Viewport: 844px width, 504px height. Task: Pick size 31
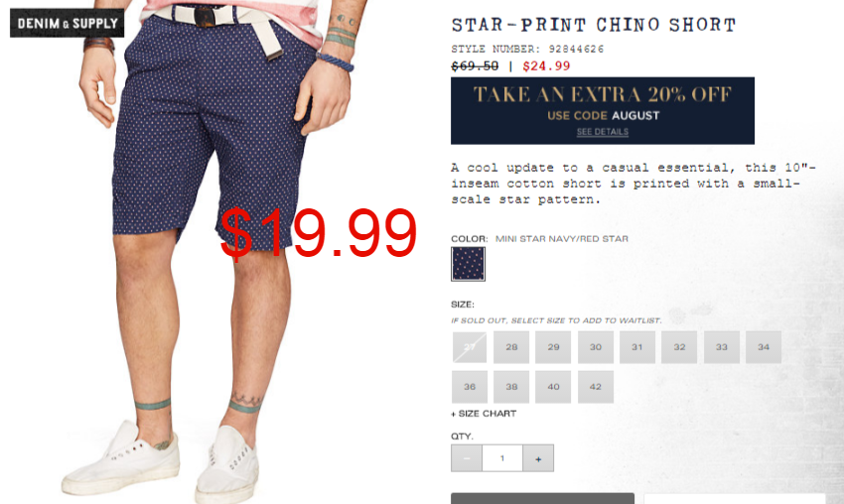[637, 347]
